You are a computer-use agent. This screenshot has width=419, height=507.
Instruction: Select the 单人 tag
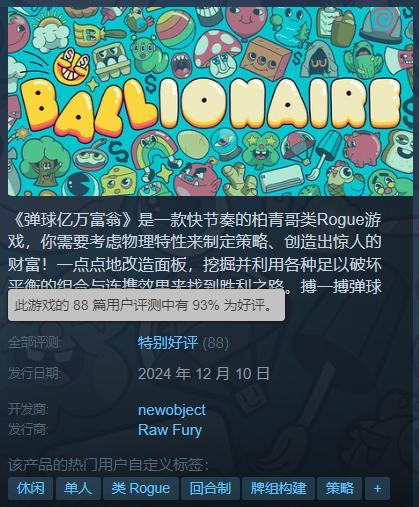coord(78,488)
